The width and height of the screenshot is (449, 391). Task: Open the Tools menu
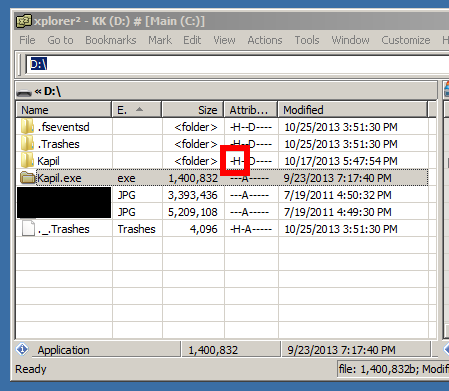pyautogui.click(x=307, y=40)
